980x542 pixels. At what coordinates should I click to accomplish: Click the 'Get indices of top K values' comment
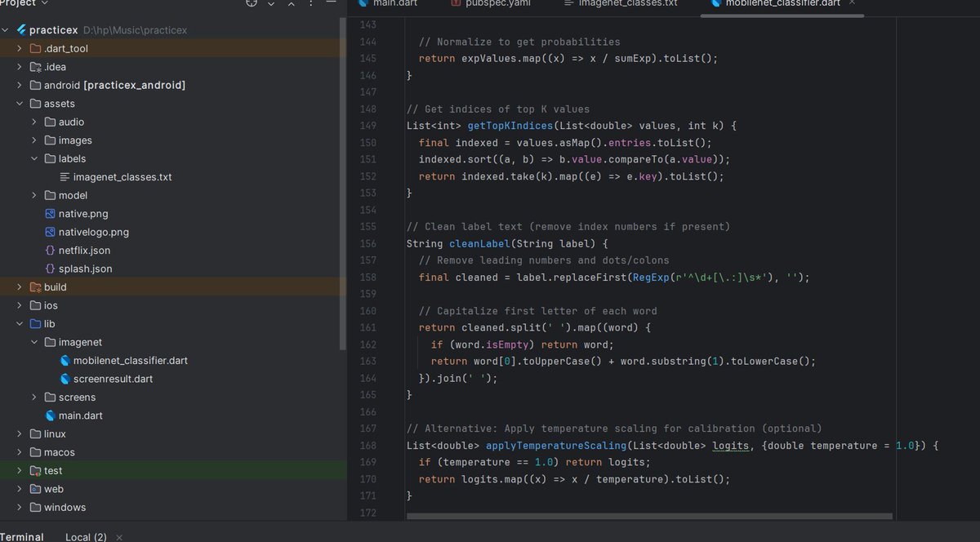pyautogui.click(x=498, y=109)
